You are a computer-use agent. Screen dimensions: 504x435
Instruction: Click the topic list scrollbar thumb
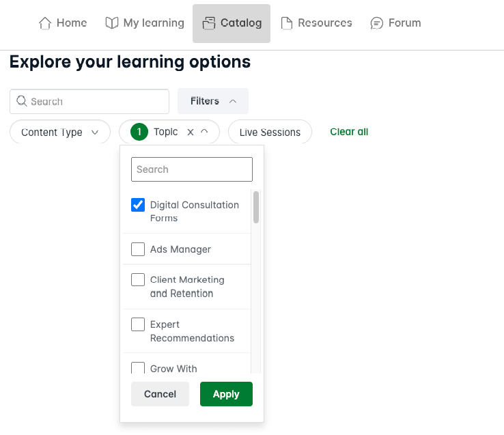coord(256,208)
